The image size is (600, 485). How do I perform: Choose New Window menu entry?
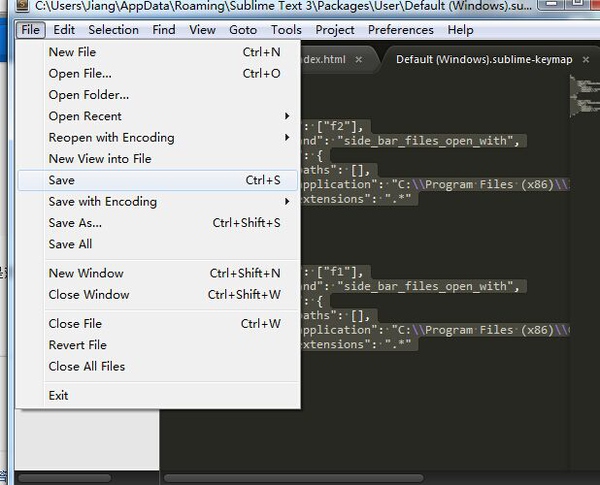[158, 273]
